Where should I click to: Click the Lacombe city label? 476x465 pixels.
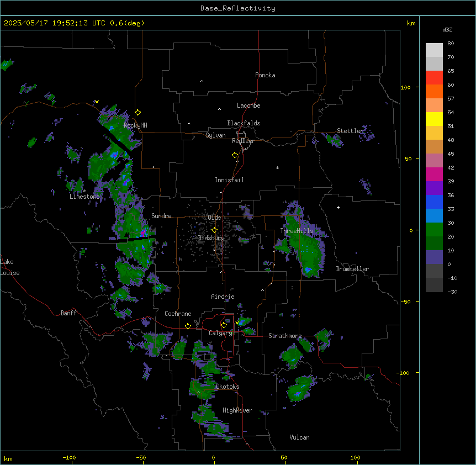[248, 105]
